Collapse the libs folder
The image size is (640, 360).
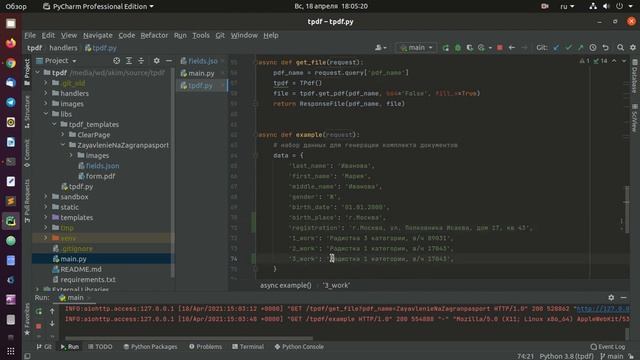coord(46,114)
